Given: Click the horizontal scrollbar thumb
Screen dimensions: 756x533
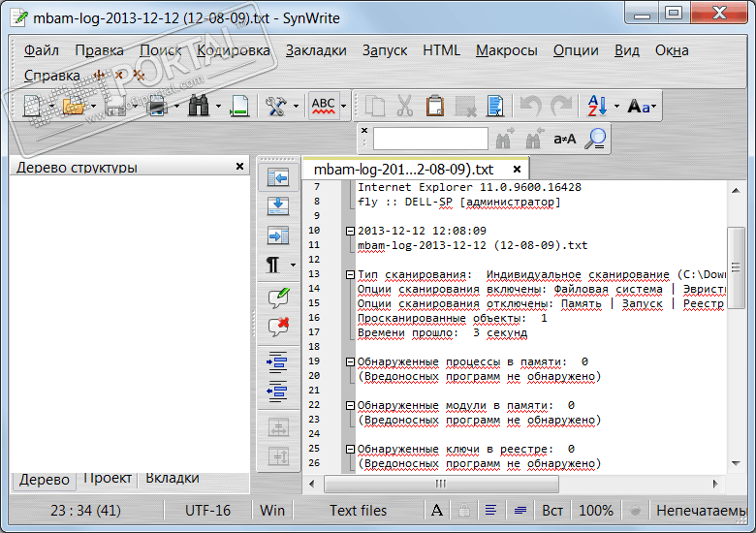Looking at the screenshot, I should tap(441, 484).
